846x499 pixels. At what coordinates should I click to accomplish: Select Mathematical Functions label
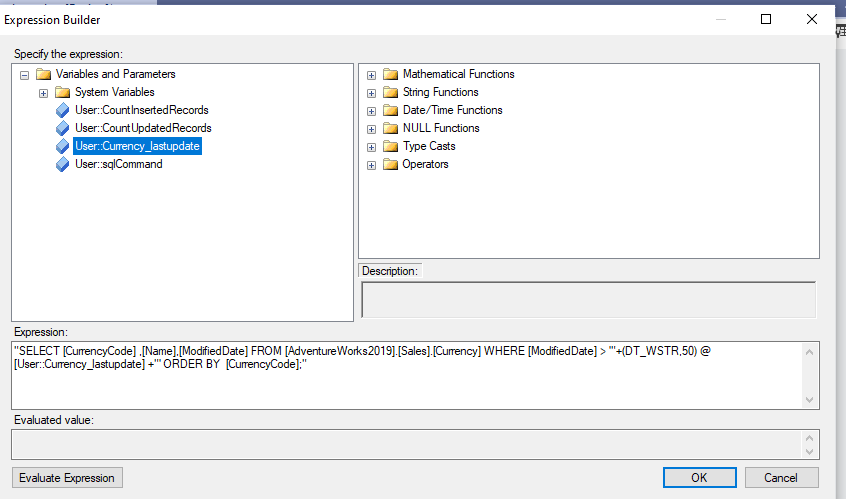(x=459, y=74)
